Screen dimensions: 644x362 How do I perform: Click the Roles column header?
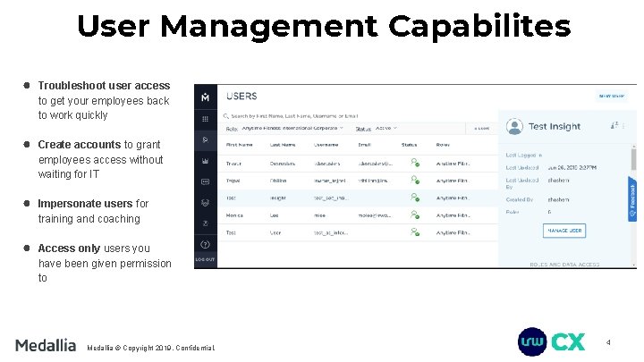click(443, 145)
